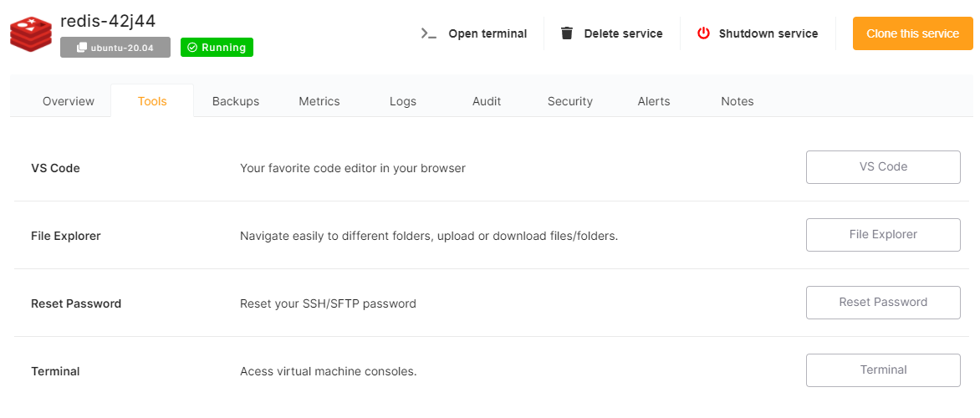The height and width of the screenshot is (418, 980).
Task: Select the Tools tab
Action: (x=152, y=101)
